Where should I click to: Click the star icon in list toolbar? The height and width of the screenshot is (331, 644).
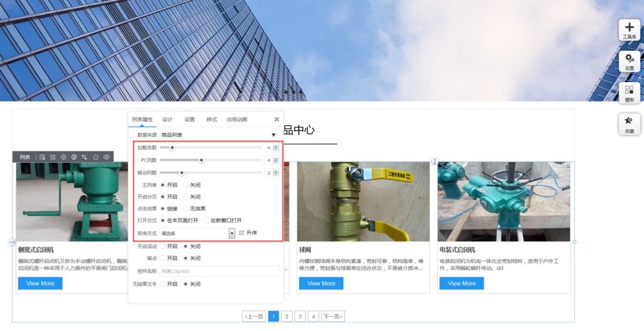tap(96, 157)
